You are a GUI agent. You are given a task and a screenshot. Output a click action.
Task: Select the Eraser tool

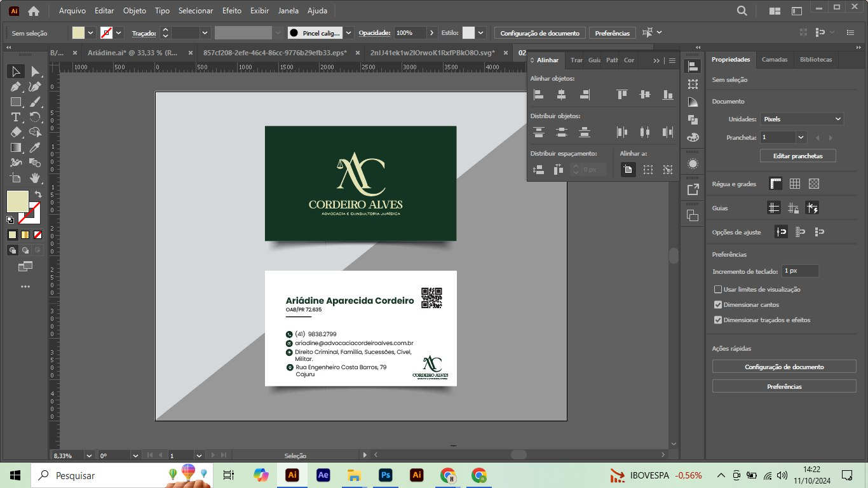[17, 132]
